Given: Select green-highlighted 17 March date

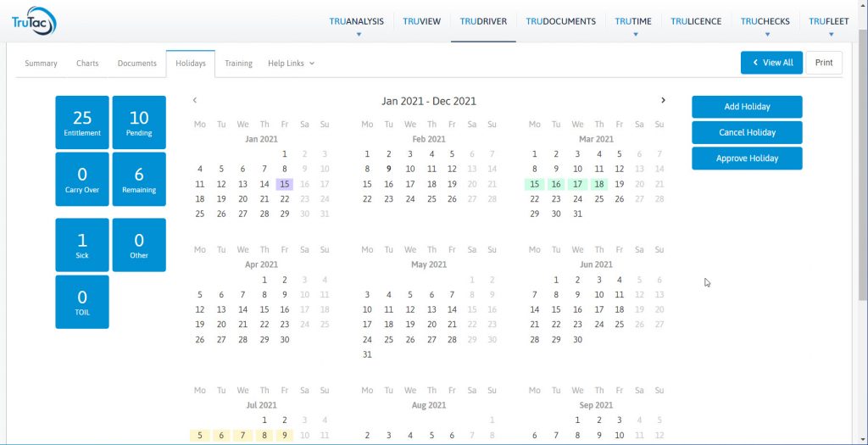Looking at the screenshot, I should 577,184.
